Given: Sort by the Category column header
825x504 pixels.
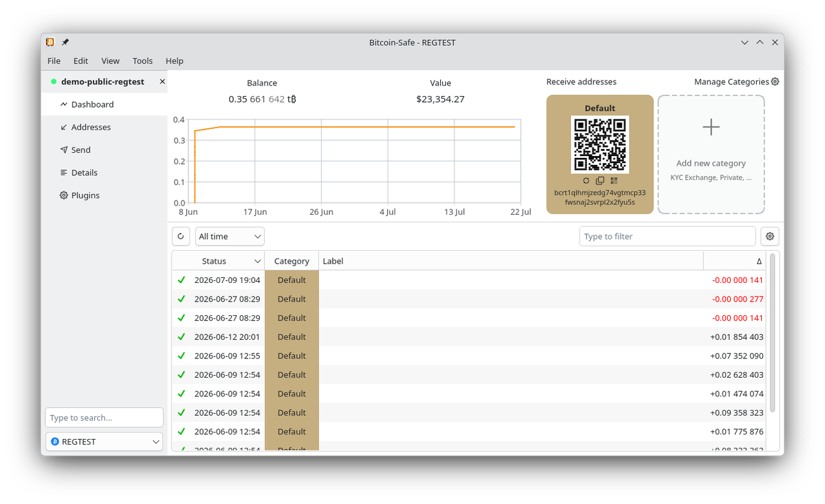Looking at the screenshot, I should (x=292, y=261).
